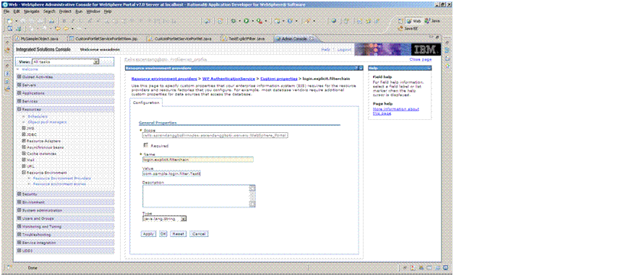Expand the Servers navigation section
The image size is (644, 276).
pos(19,85)
